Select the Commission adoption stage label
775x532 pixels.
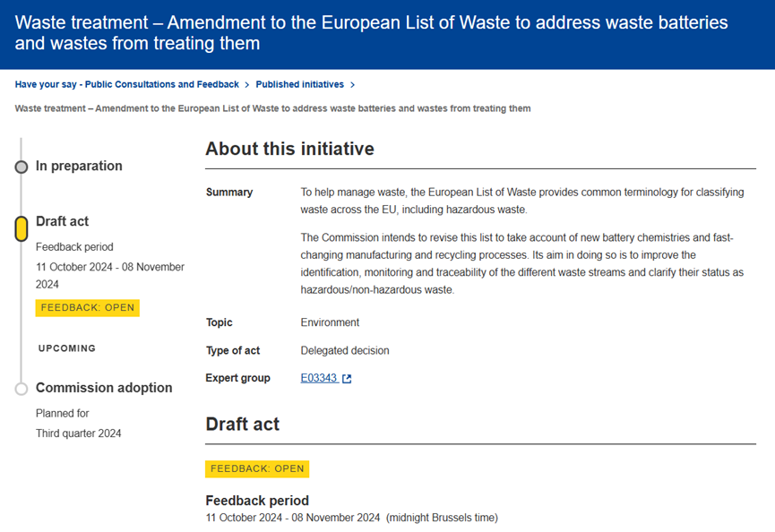coord(104,388)
